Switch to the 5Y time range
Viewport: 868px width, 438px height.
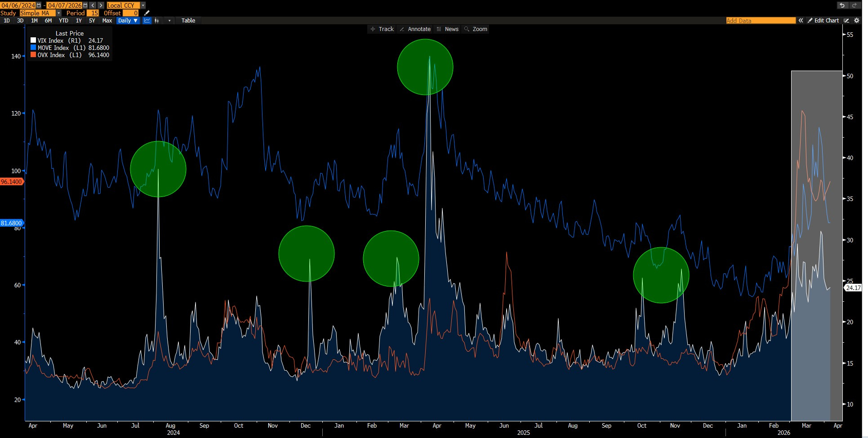92,21
